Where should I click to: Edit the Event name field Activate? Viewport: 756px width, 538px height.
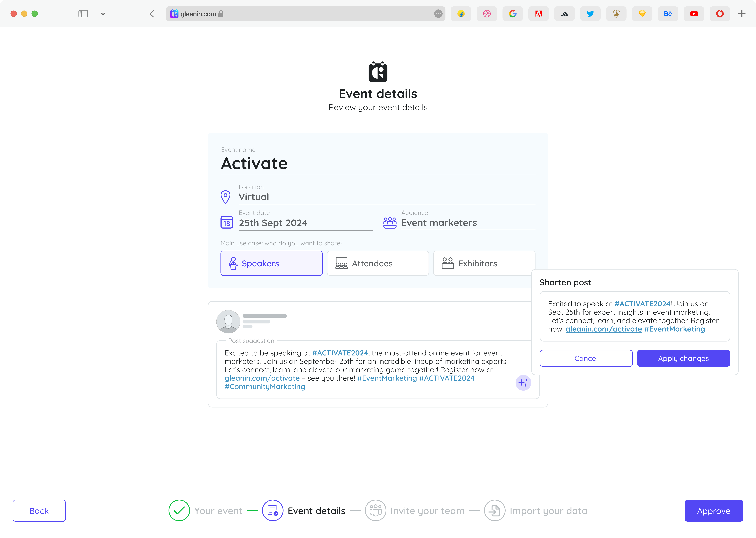pos(378,164)
